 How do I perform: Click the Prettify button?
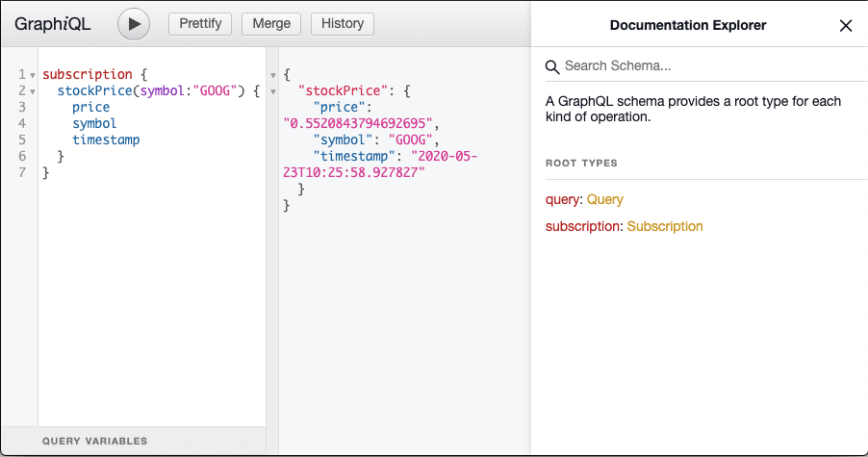pos(200,24)
